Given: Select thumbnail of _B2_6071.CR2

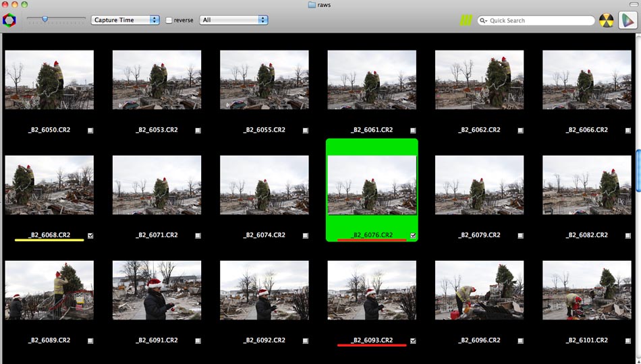Looking at the screenshot, I should 157,185.
